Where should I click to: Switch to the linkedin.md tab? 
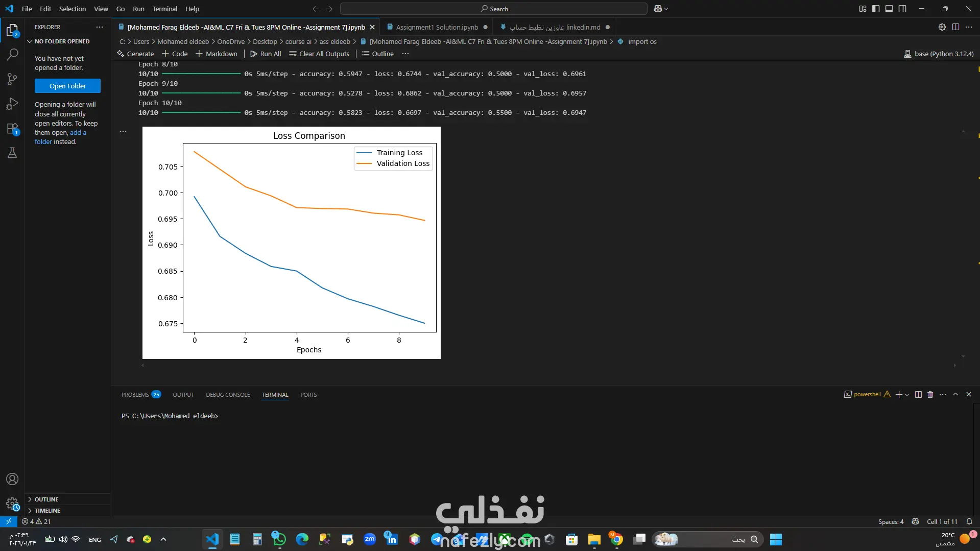tap(555, 27)
